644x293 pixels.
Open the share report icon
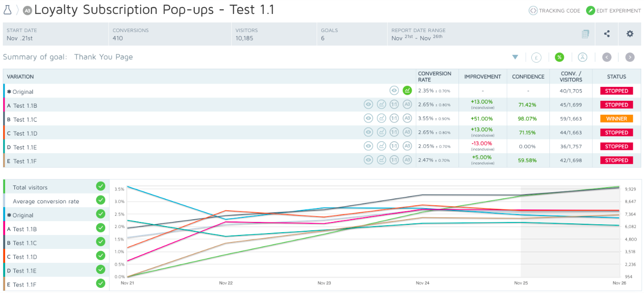point(606,34)
